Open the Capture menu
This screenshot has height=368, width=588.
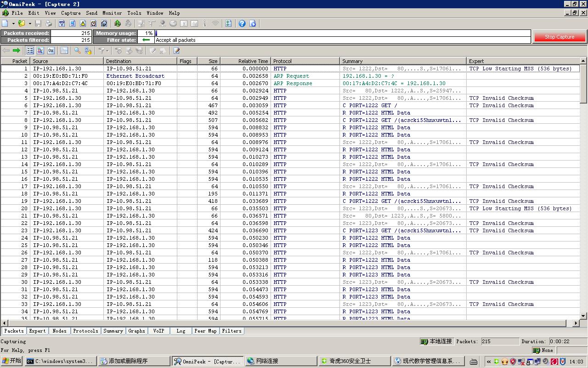tap(71, 13)
